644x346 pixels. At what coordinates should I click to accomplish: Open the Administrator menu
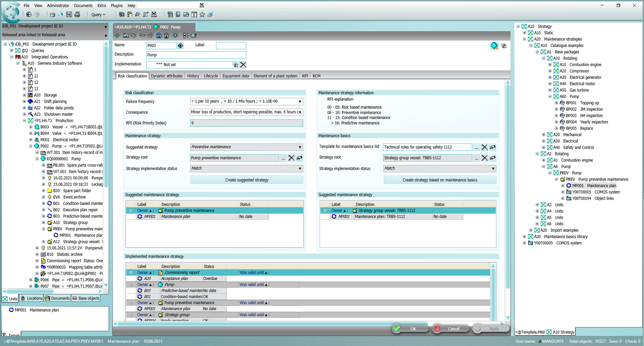tap(58, 5)
